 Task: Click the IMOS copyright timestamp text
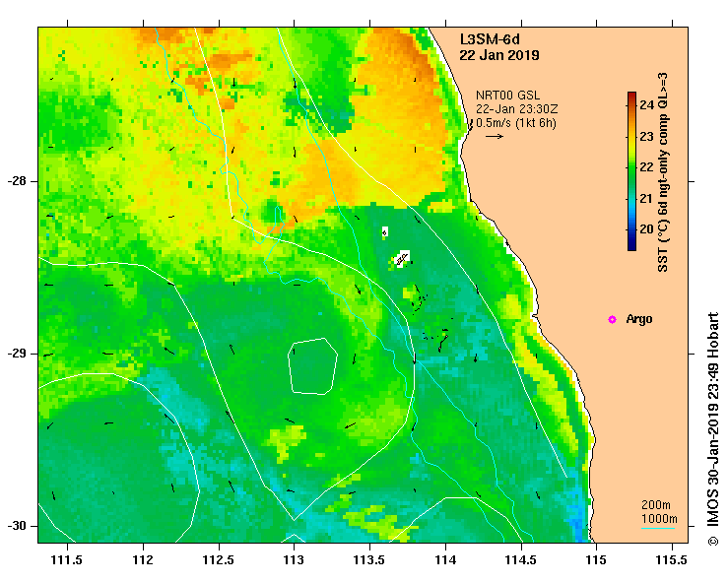pos(713,429)
